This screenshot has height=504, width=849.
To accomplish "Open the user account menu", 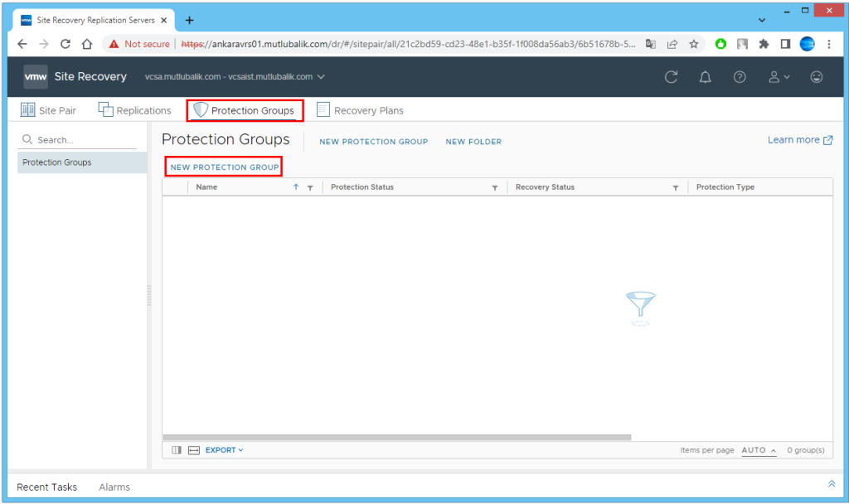I will tap(779, 77).
